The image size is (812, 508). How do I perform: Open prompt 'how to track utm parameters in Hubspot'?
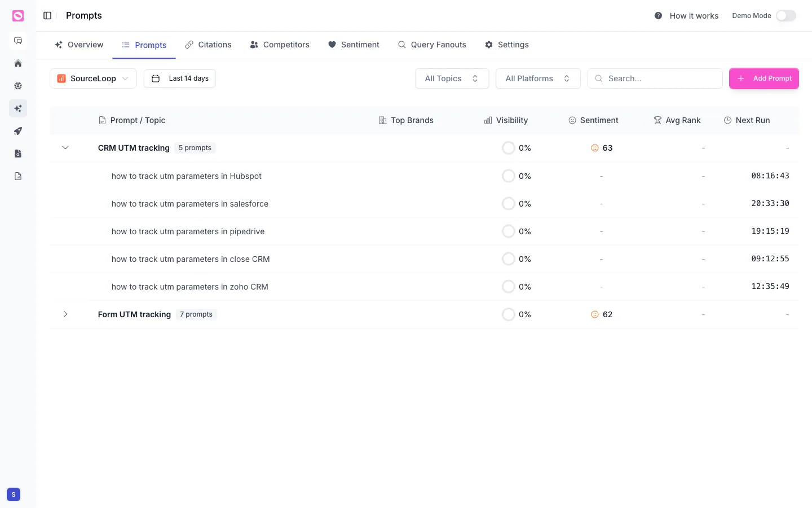(x=187, y=176)
